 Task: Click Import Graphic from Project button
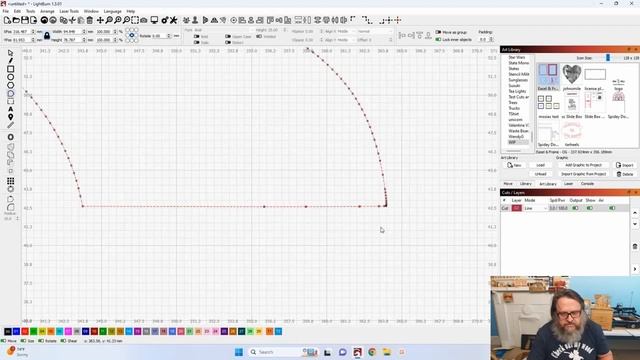pyautogui.click(x=583, y=174)
